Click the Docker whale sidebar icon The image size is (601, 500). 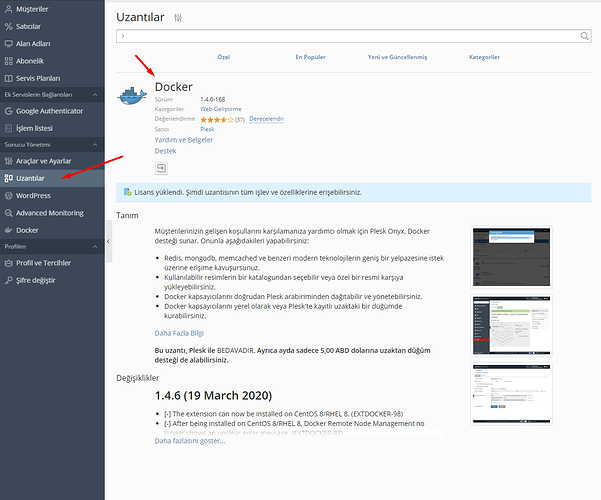(8, 230)
